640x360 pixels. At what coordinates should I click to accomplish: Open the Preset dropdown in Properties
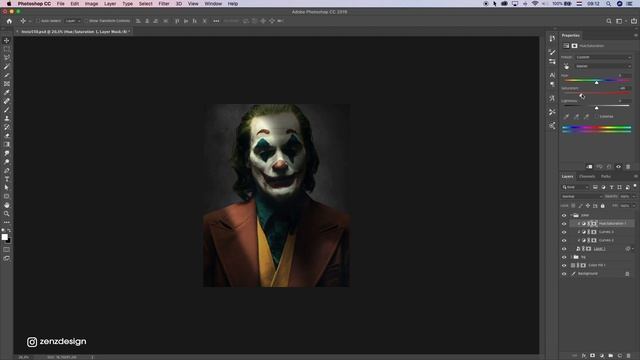pyautogui.click(x=604, y=57)
